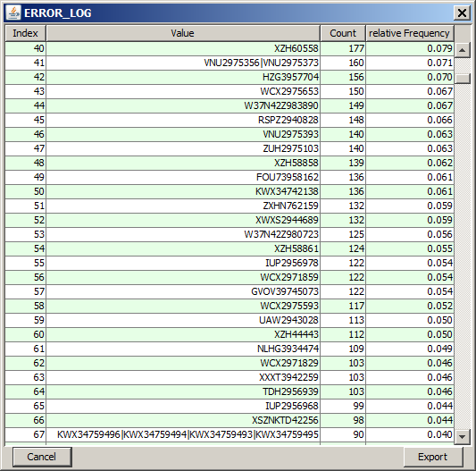Click index cell 52

click(x=26, y=220)
